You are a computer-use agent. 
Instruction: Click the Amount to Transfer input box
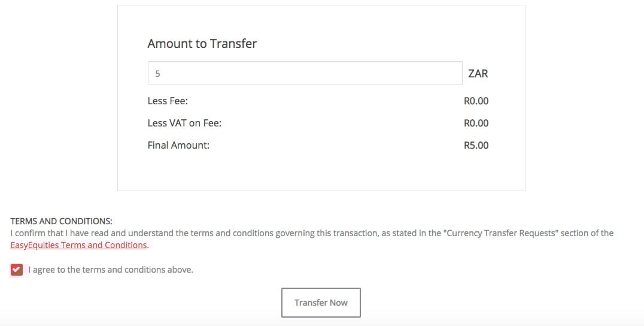(305, 73)
